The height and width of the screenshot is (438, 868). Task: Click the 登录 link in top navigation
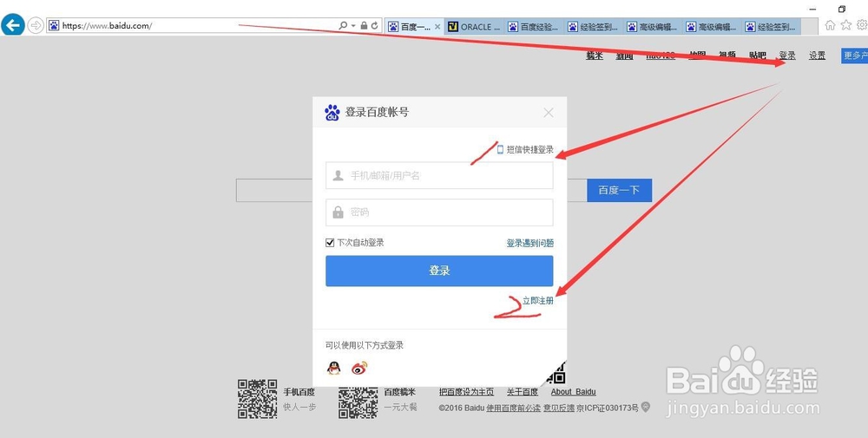787,56
